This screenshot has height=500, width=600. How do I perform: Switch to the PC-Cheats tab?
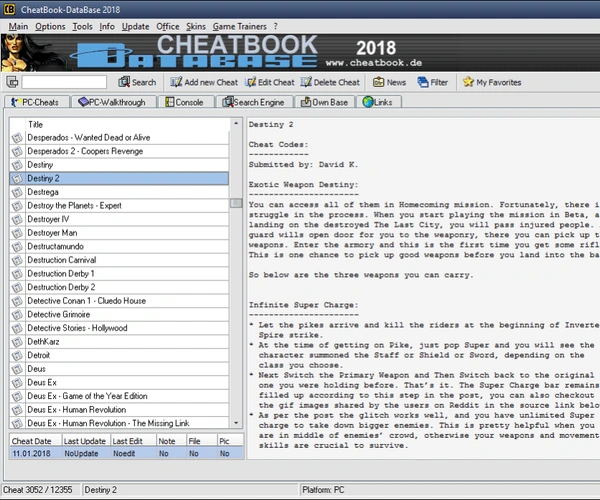point(37,102)
